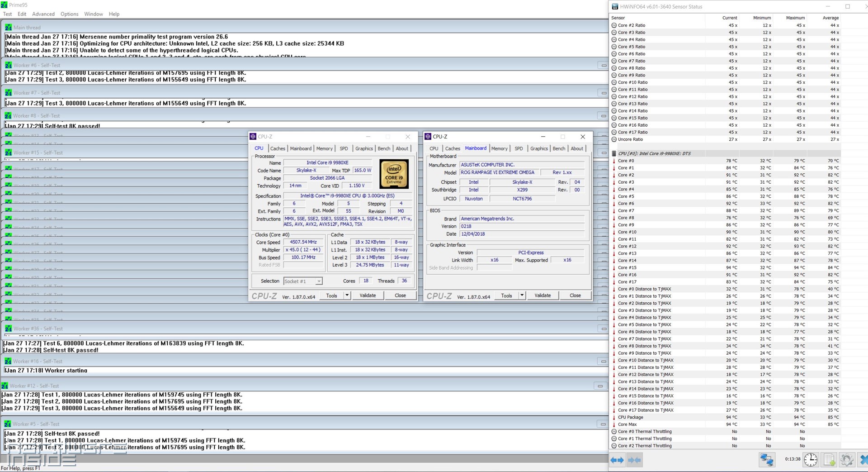Viewport: 868px width, 472px height.
Task: Click the BIOS Version 0218 field
Action: pyautogui.click(x=522, y=226)
